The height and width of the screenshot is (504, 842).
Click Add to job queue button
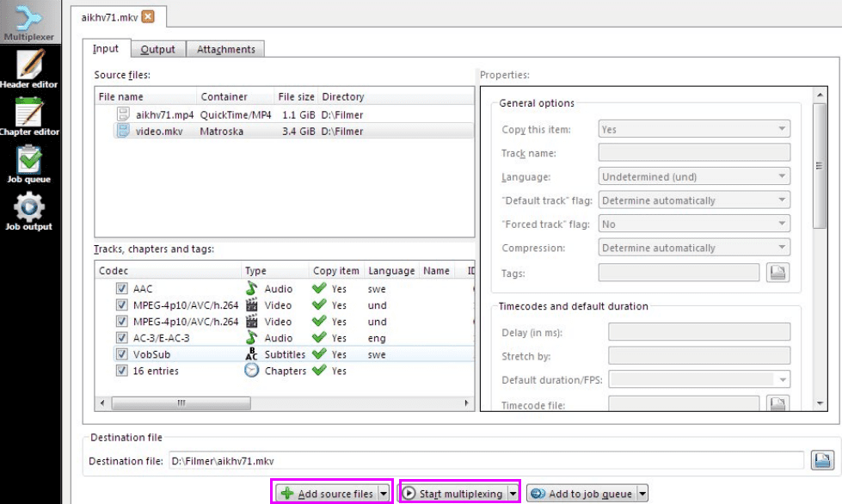pyautogui.click(x=581, y=494)
